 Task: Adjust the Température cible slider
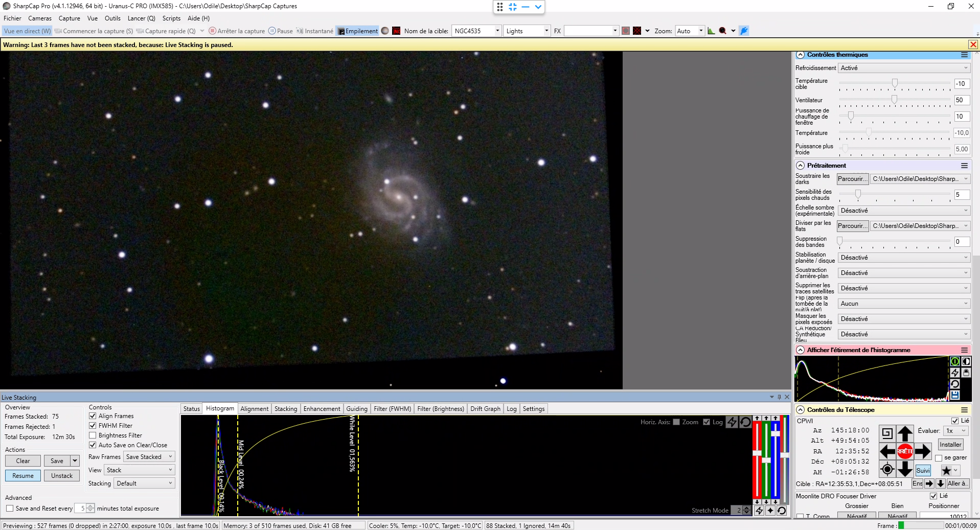(x=895, y=83)
